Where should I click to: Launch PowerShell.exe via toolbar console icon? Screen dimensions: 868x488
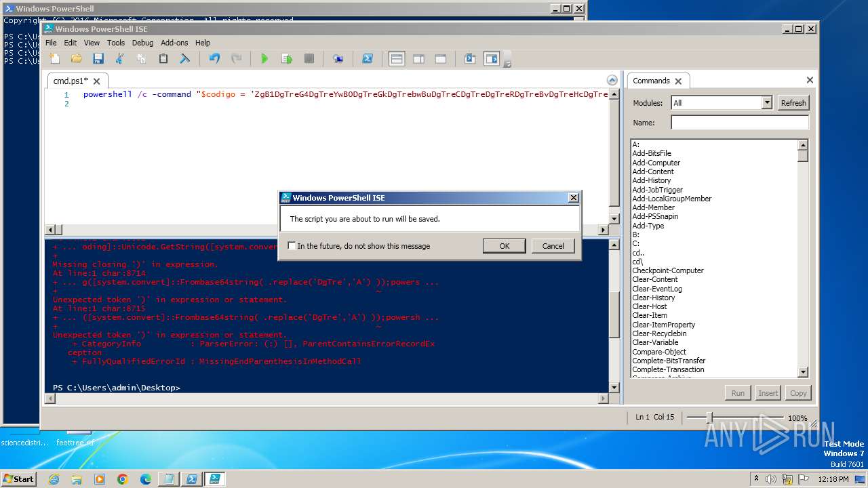pyautogui.click(x=367, y=59)
